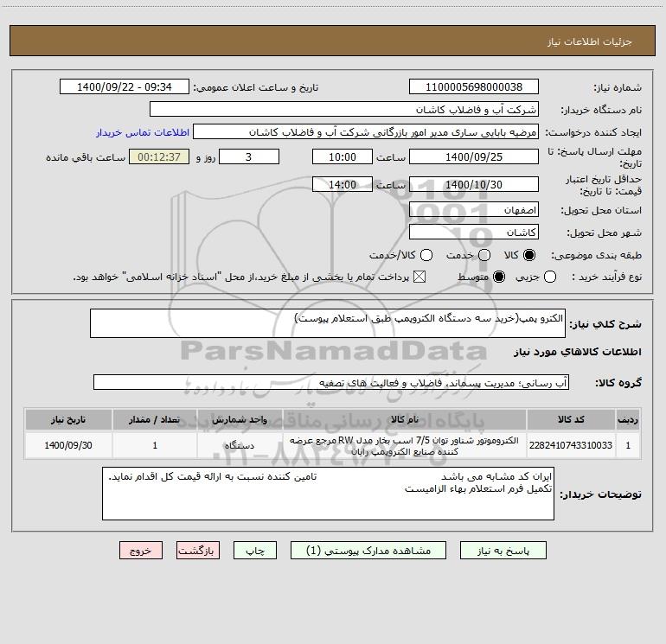Click the need date cell 1400/09/30

(68, 445)
